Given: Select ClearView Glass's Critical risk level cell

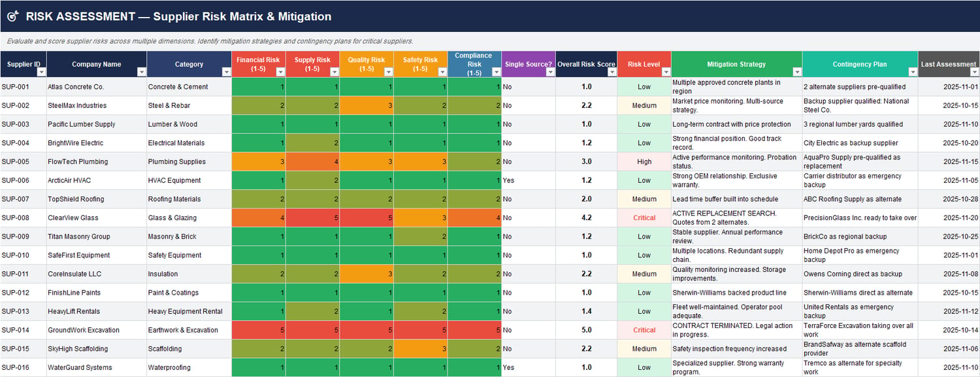Looking at the screenshot, I should (x=644, y=218).
